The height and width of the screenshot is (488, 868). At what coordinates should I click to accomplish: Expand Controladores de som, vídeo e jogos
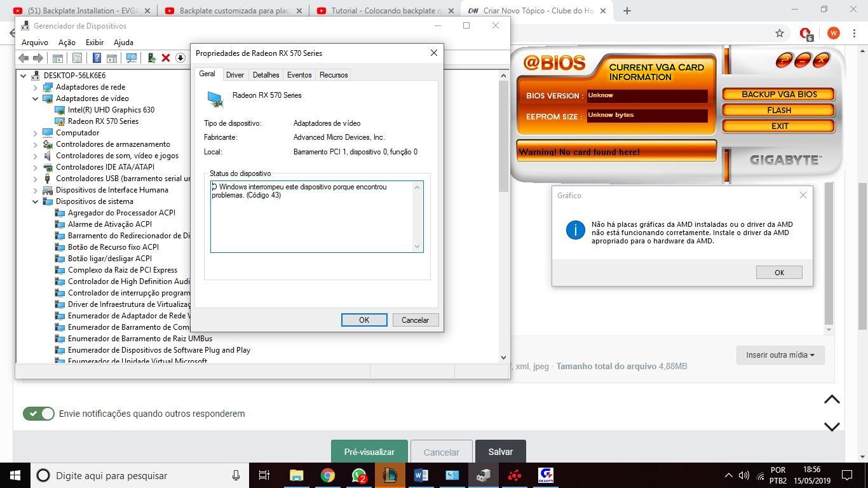tap(36, 156)
